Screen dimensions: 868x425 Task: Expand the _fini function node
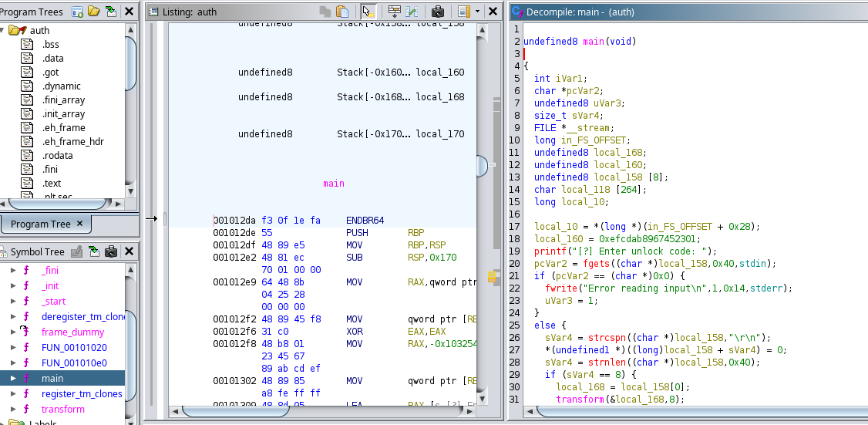[13, 271]
